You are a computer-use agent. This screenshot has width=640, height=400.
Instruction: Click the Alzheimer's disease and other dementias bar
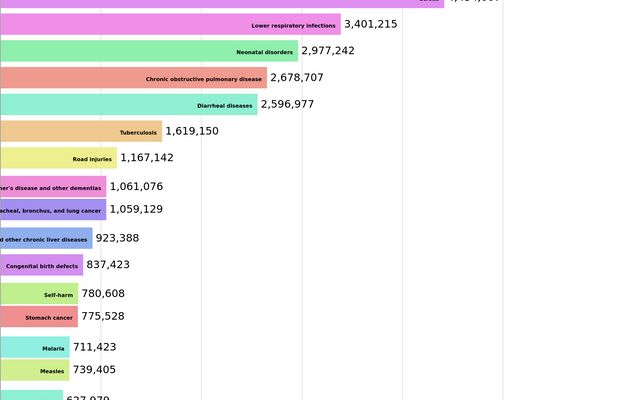[x=52, y=187]
